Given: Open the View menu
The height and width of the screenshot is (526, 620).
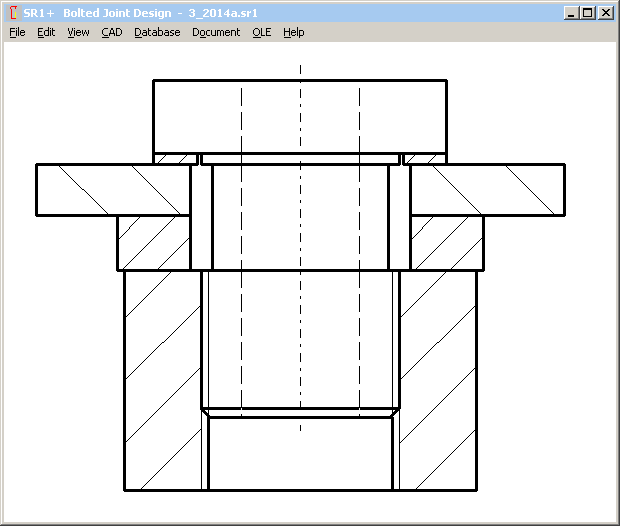Looking at the screenshot, I should coord(78,32).
